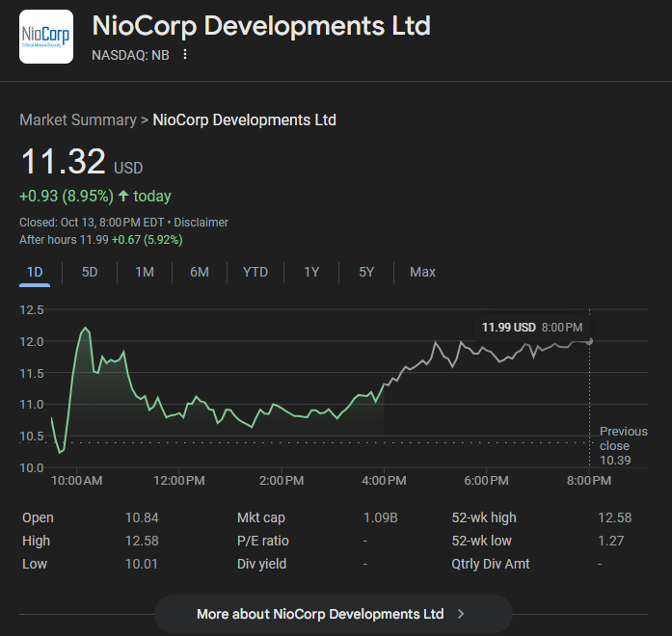Click the arrow in the More about NioCorp button
This screenshot has width=672, height=636.
[x=461, y=614]
